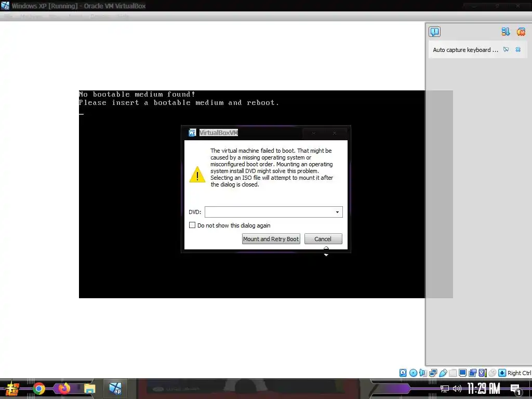Click the CPU virtualization V status icon
This screenshot has width=532, height=399.
[x=483, y=373]
